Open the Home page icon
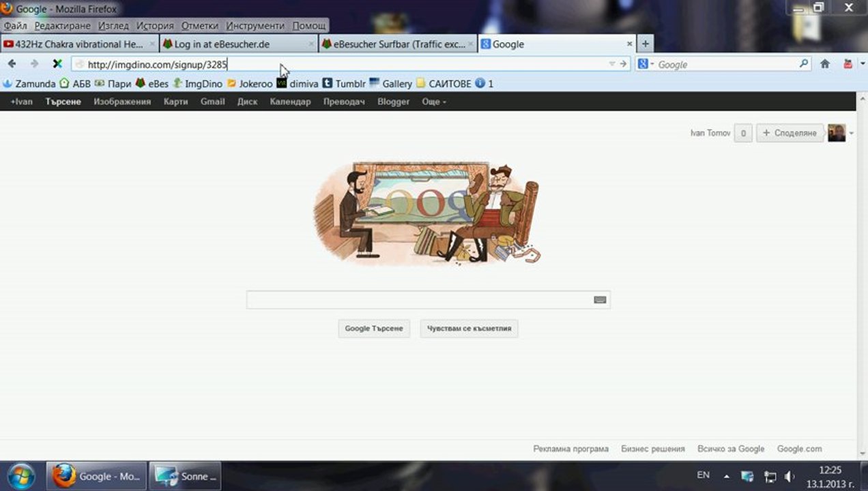The height and width of the screenshot is (491, 868). [x=825, y=63]
